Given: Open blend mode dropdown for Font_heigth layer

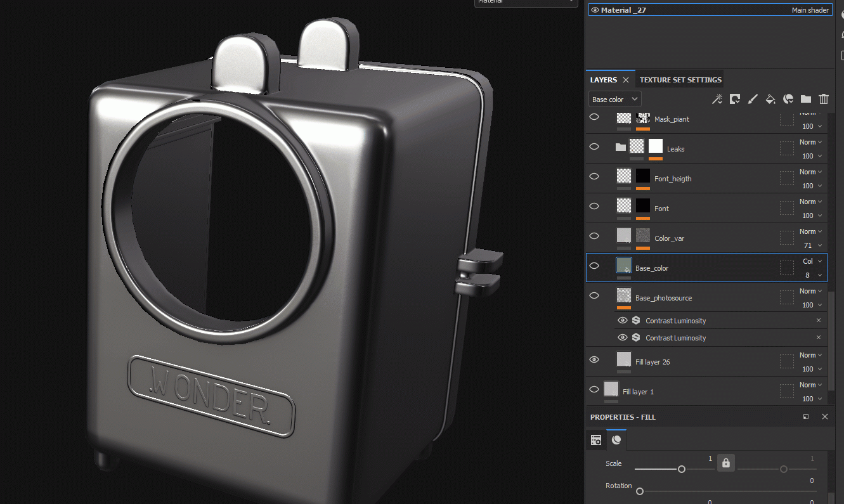Looking at the screenshot, I should tap(811, 172).
